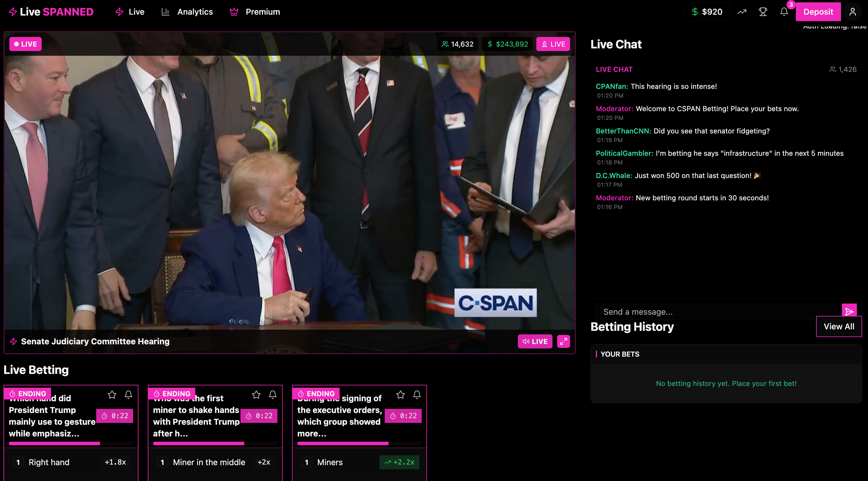Expand video to fullscreen

(x=563, y=341)
